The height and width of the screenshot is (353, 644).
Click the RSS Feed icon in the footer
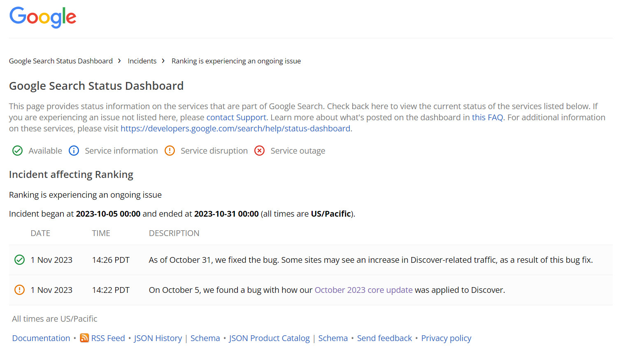click(x=84, y=338)
